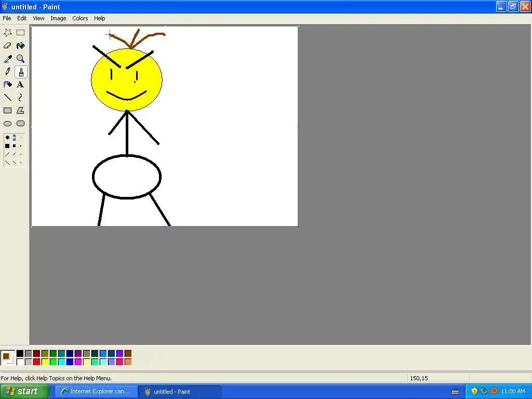Choose the straight Line tool
The height and width of the screenshot is (399, 532).
7,98
